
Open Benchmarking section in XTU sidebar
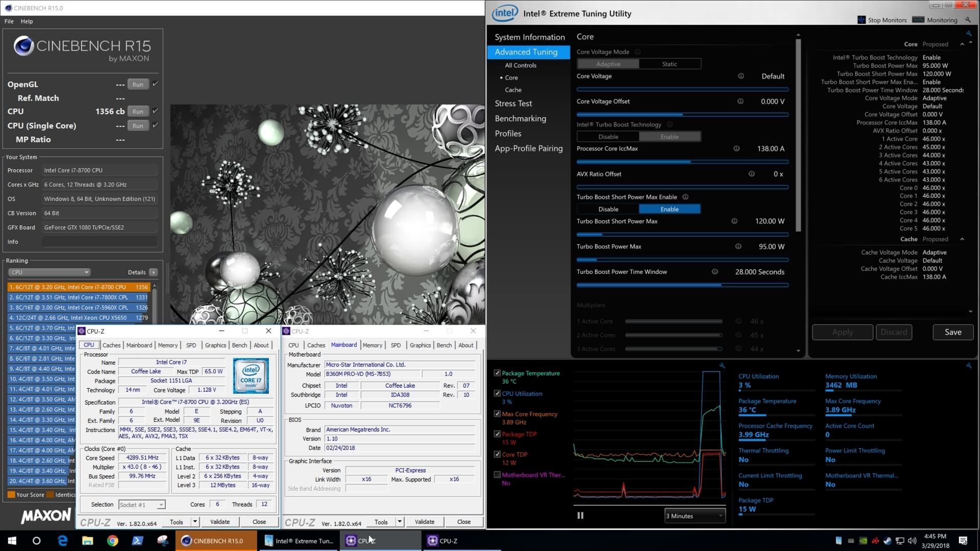click(x=520, y=118)
